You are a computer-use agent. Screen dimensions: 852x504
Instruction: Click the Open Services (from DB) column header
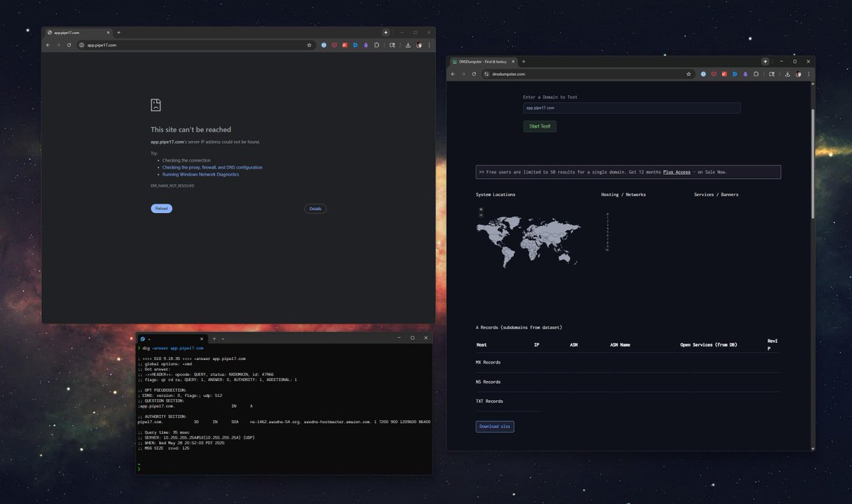708,345
